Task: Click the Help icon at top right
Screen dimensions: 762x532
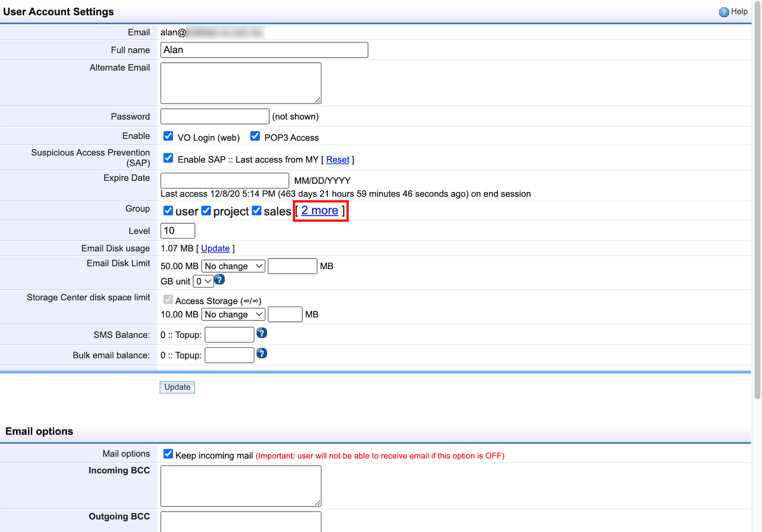Action: point(723,12)
